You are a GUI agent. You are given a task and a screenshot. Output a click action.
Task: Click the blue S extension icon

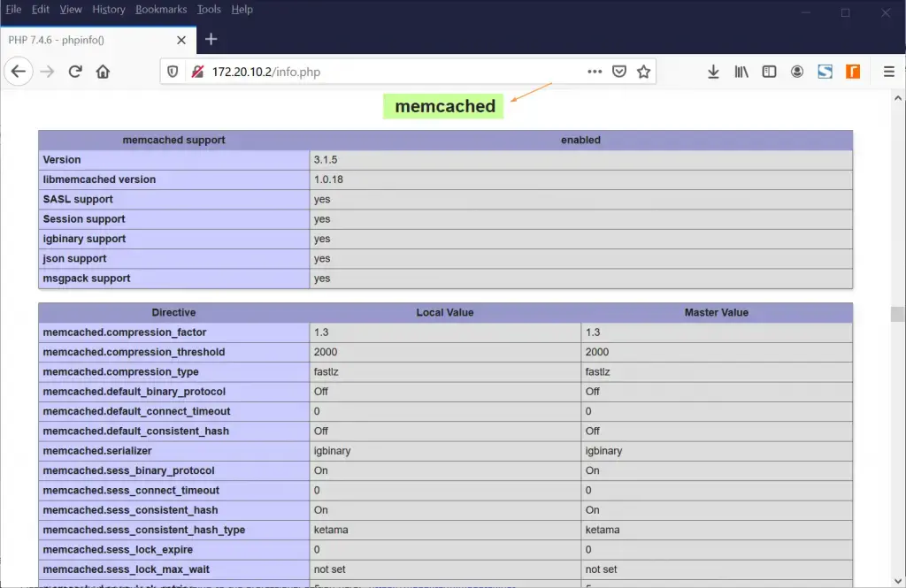[825, 71]
